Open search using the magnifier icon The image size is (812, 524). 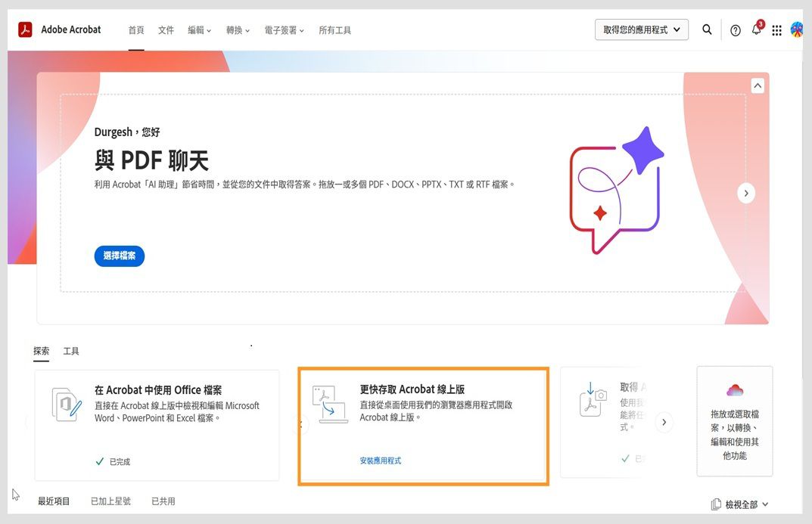[x=707, y=29]
